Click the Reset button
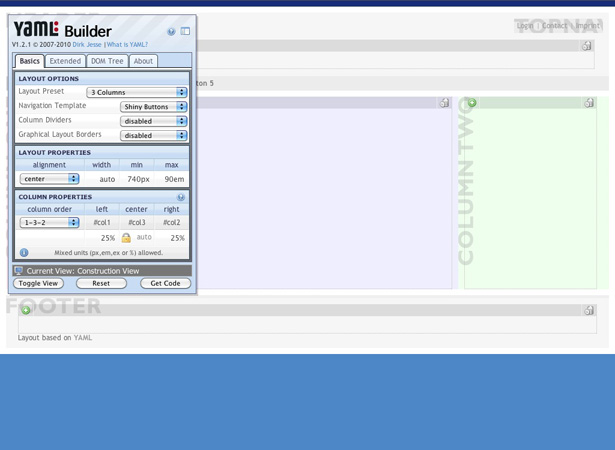 tap(101, 283)
